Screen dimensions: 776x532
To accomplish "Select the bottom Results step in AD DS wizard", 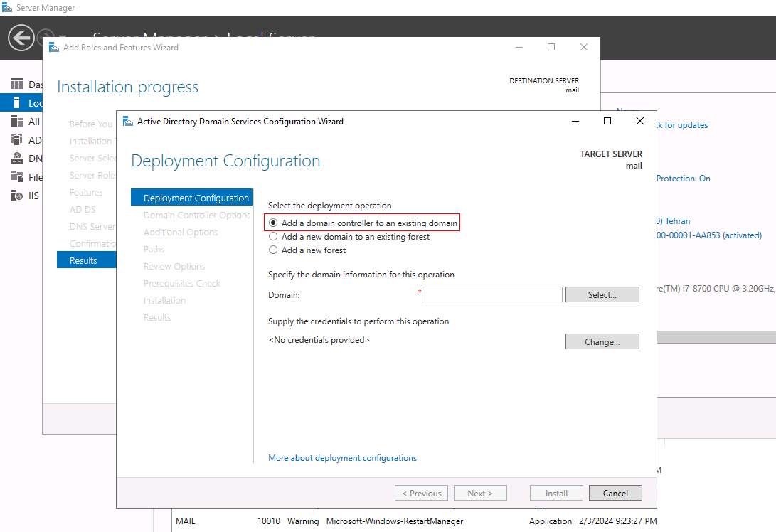I will pyautogui.click(x=157, y=317).
